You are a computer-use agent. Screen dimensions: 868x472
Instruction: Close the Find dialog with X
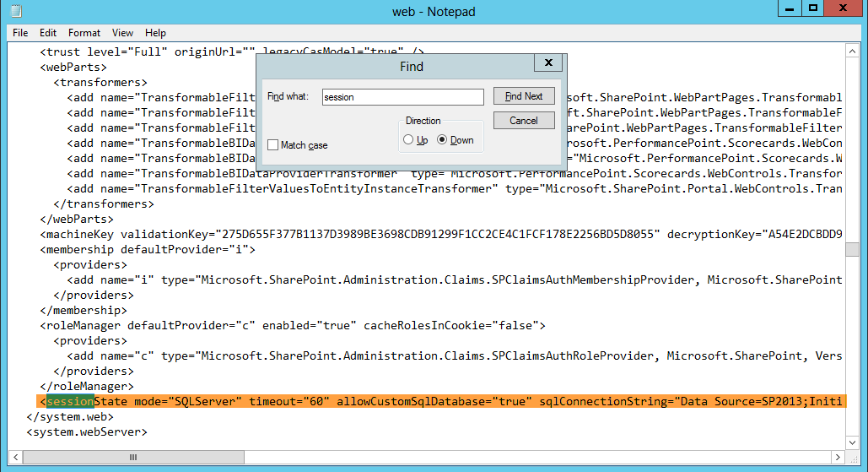point(548,62)
